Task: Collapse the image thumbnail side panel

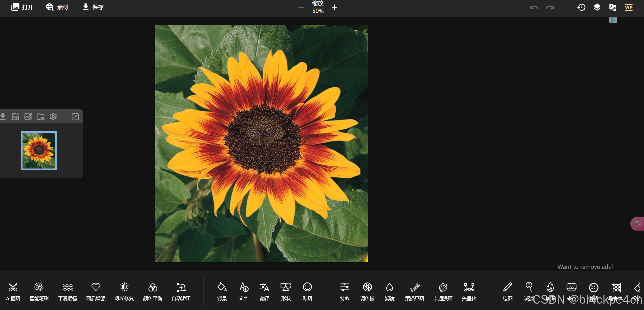Action: pyautogui.click(x=75, y=117)
